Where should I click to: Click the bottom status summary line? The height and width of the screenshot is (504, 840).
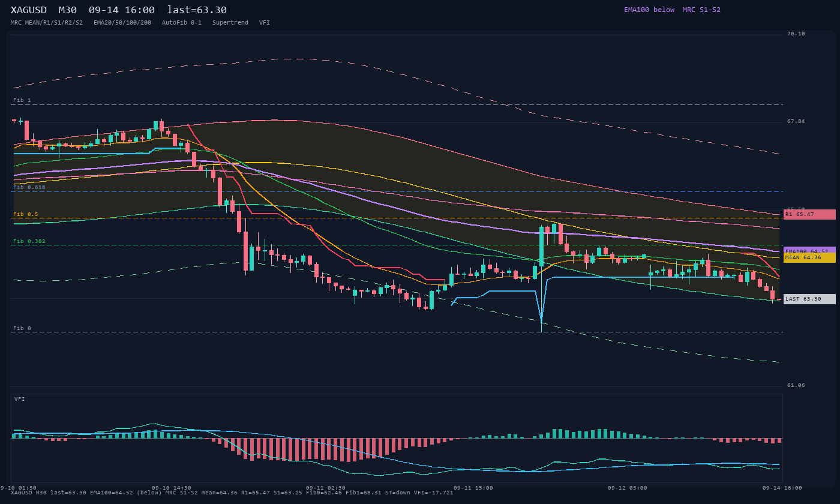click(x=232, y=493)
